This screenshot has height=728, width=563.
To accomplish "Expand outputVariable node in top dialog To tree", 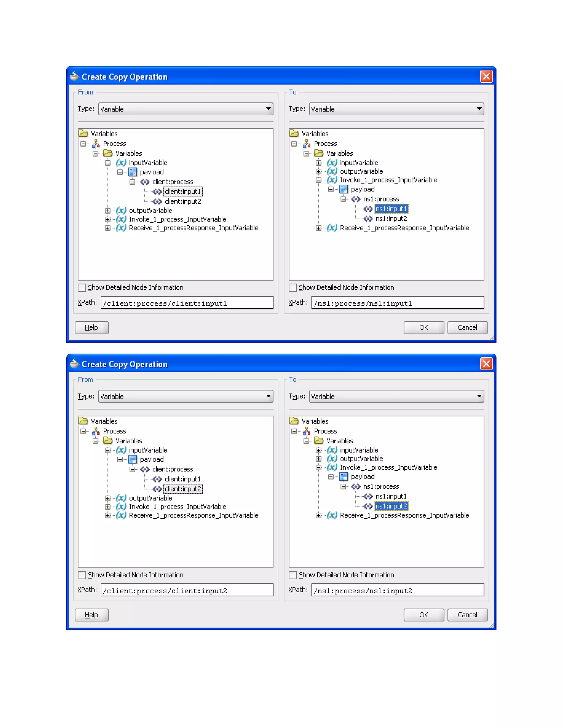I will tap(319, 171).
